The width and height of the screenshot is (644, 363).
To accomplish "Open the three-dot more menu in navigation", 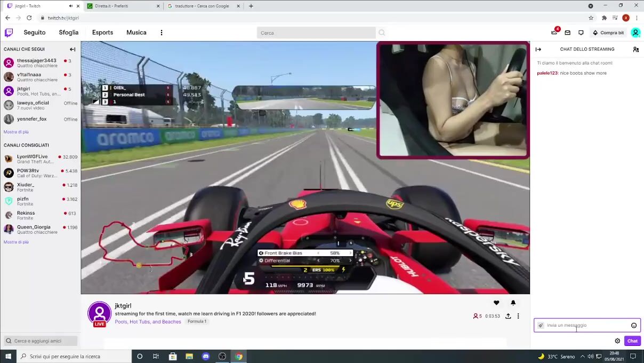I will [x=162, y=33].
